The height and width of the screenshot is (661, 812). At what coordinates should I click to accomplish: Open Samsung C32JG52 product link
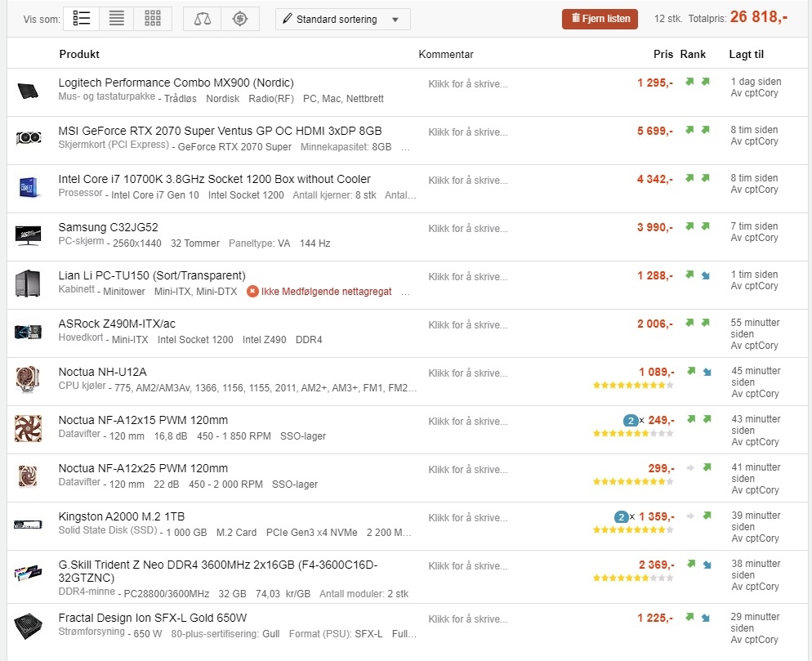[x=108, y=227]
